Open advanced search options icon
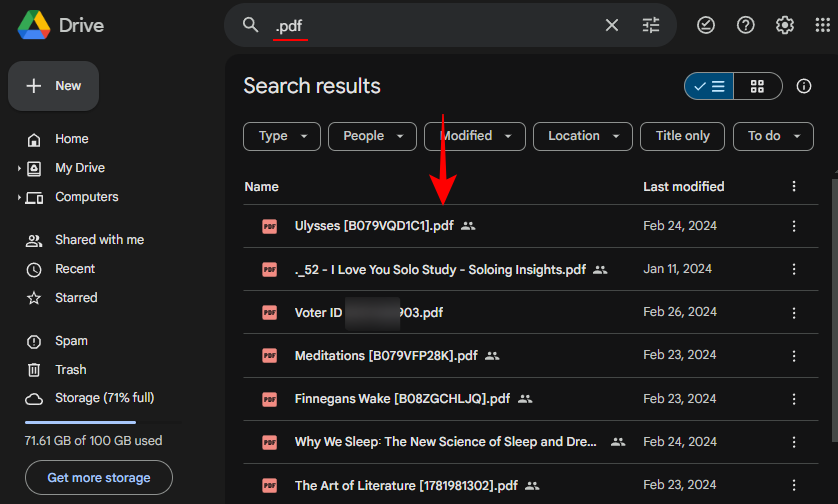Image resolution: width=838 pixels, height=504 pixels. coord(650,25)
